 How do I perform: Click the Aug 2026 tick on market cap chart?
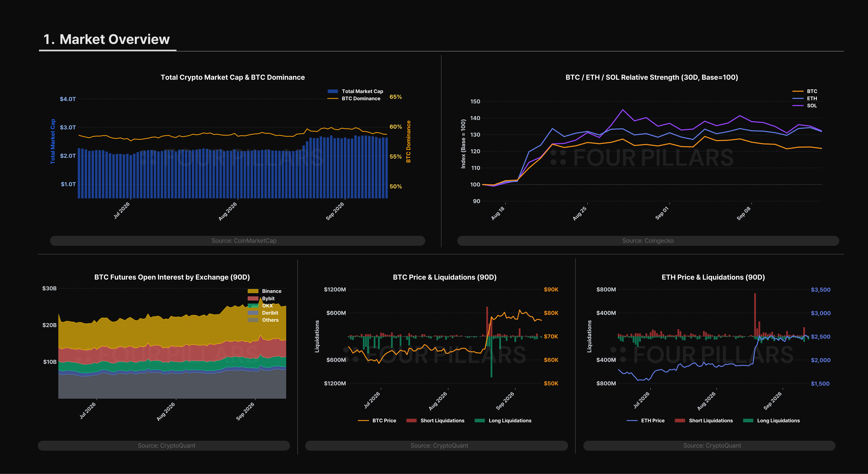[228, 211]
